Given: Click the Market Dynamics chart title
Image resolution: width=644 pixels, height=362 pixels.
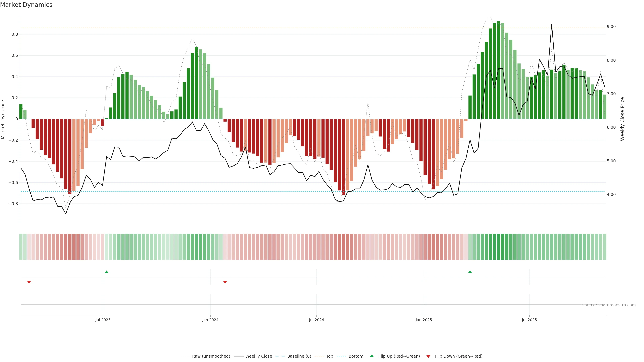Looking at the screenshot, I should pos(26,5).
